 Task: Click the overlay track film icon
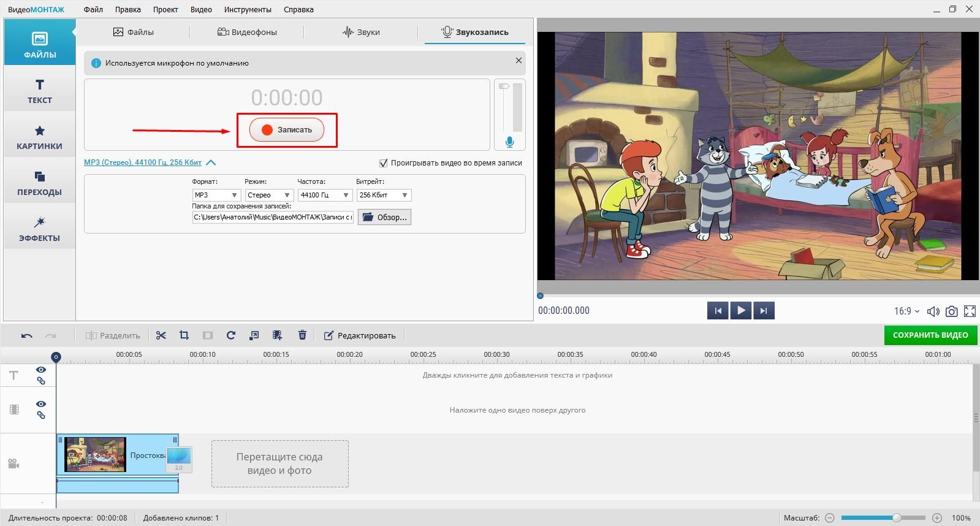tap(14, 410)
